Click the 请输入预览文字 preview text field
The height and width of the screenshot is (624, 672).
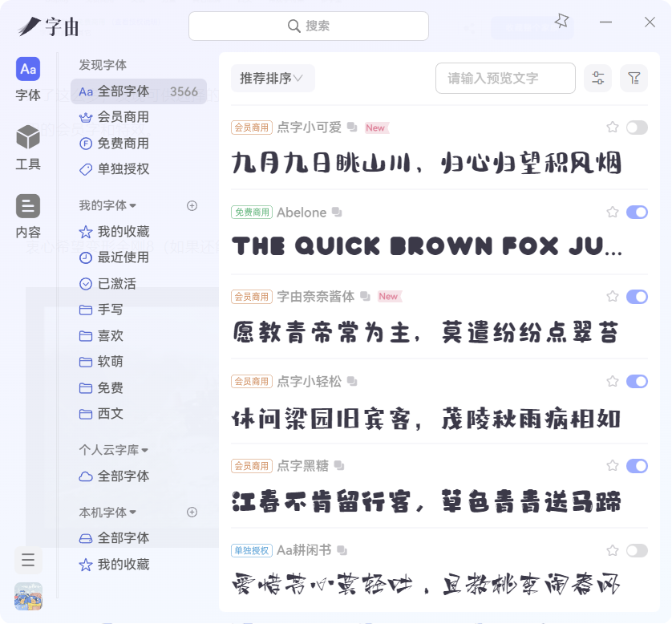point(505,79)
